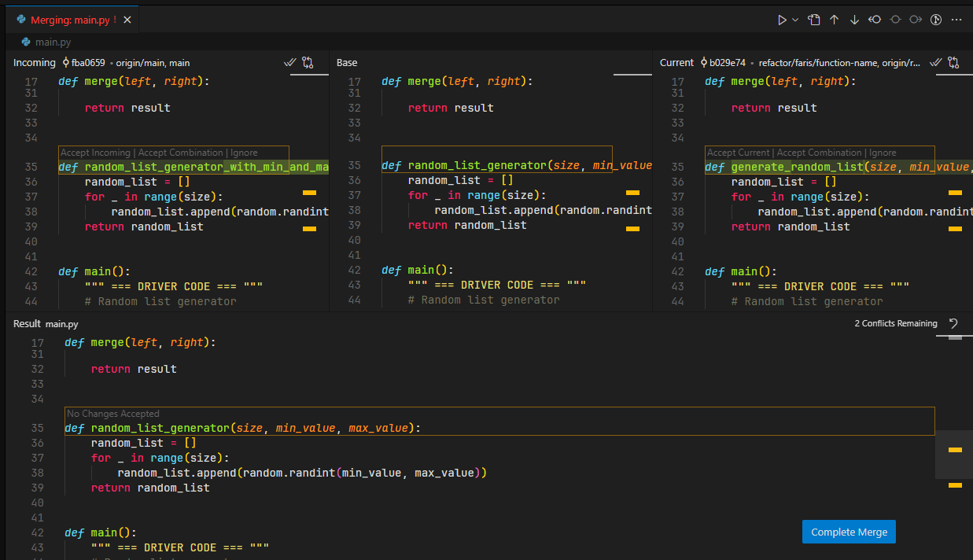This screenshot has width=973, height=560.
Task: Click the Open File icon in toolbar
Action: tap(814, 20)
